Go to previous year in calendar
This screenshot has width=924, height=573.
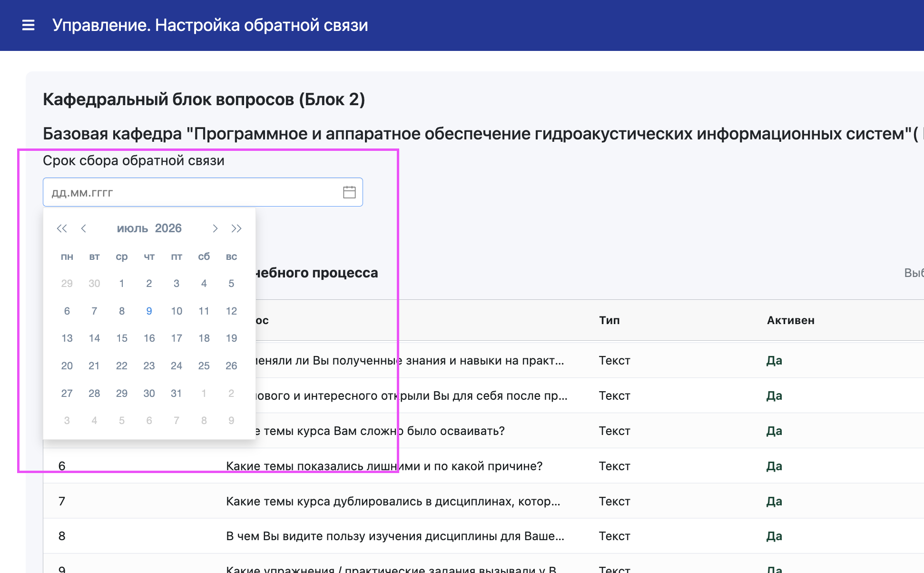(62, 228)
